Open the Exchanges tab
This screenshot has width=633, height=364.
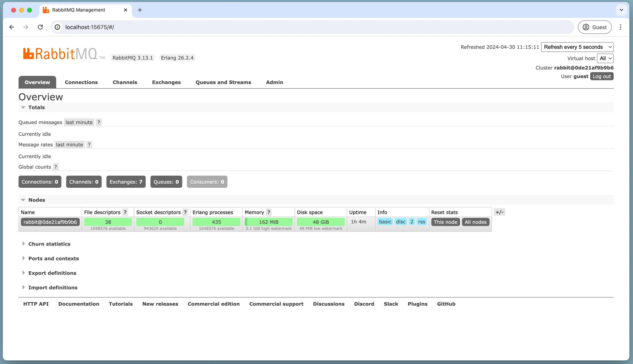[166, 82]
